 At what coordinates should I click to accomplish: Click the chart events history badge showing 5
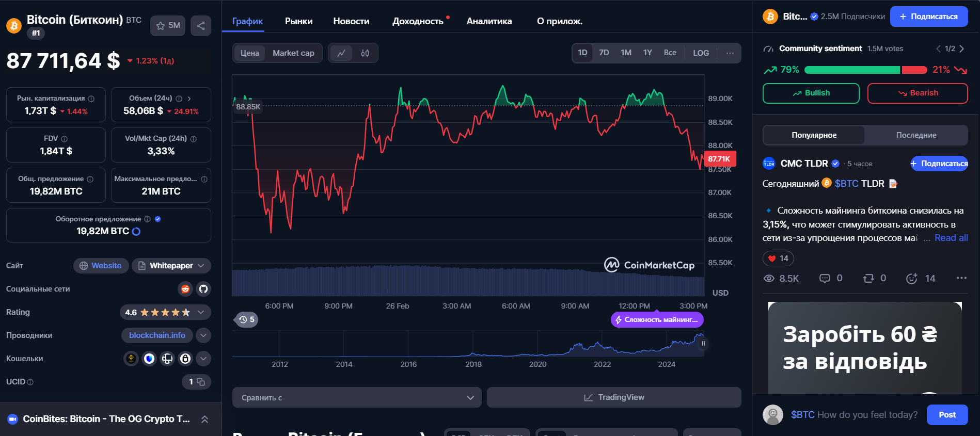(247, 319)
